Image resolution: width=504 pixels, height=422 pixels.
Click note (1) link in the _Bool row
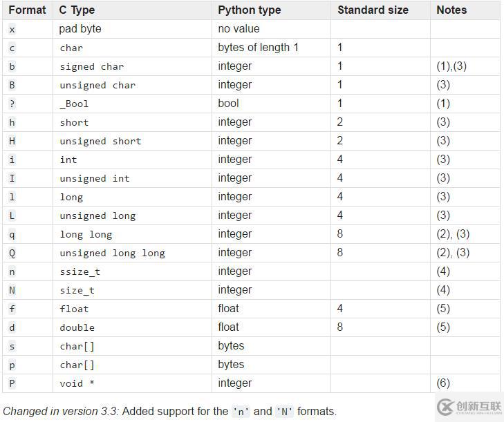[443, 104]
